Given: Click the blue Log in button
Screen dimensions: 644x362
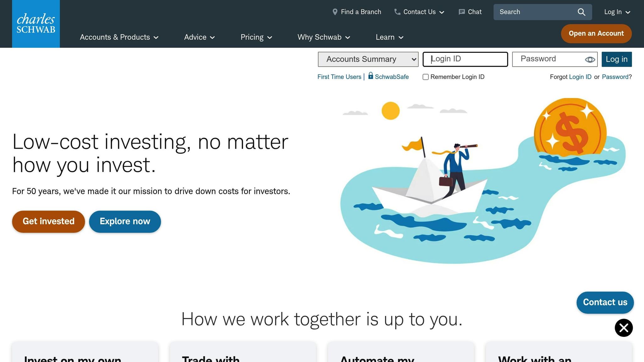Looking at the screenshot, I should [x=617, y=59].
